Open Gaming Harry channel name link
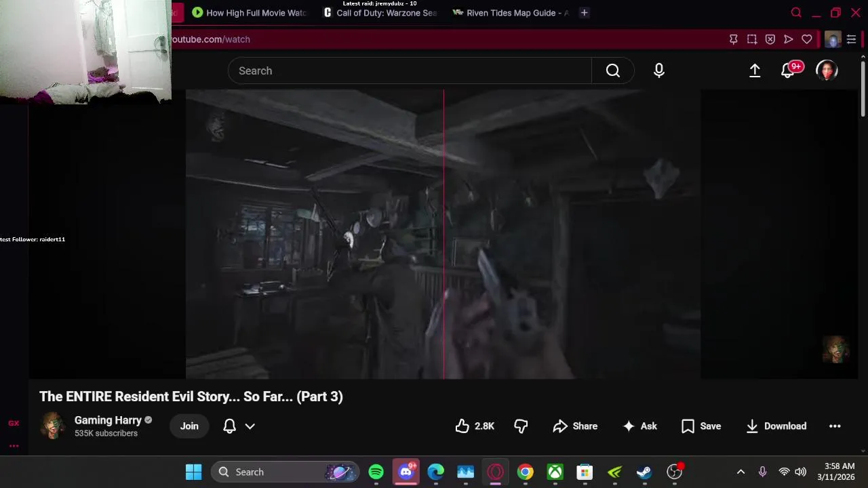Image resolution: width=868 pixels, height=488 pixels. click(x=108, y=420)
